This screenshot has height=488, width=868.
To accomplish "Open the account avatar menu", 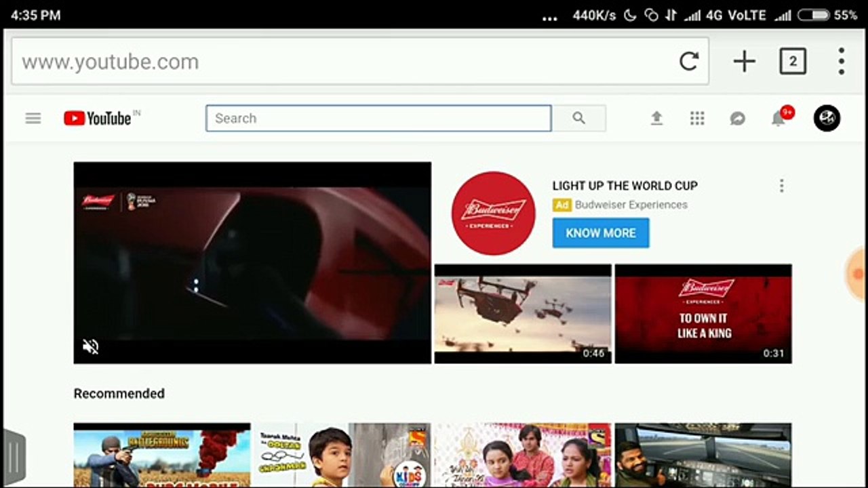I will (x=827, y=118).
